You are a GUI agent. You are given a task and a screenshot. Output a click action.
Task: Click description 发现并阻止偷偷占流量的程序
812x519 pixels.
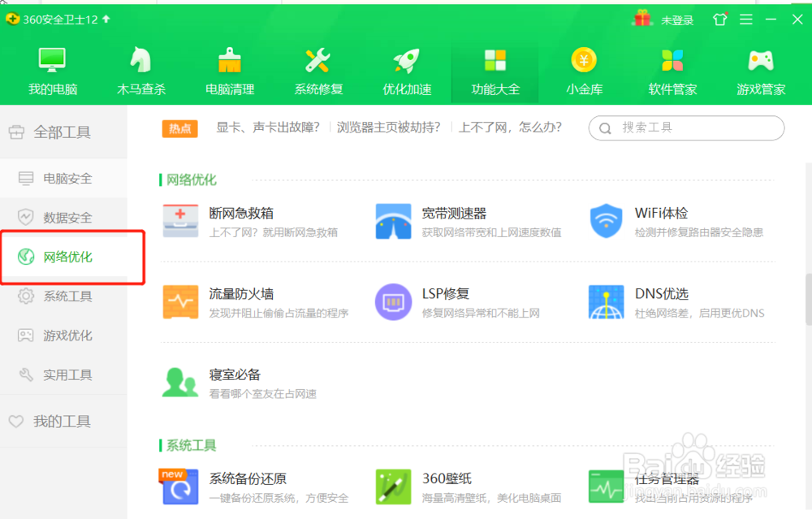pyautogui.click(x=279, y=314)
